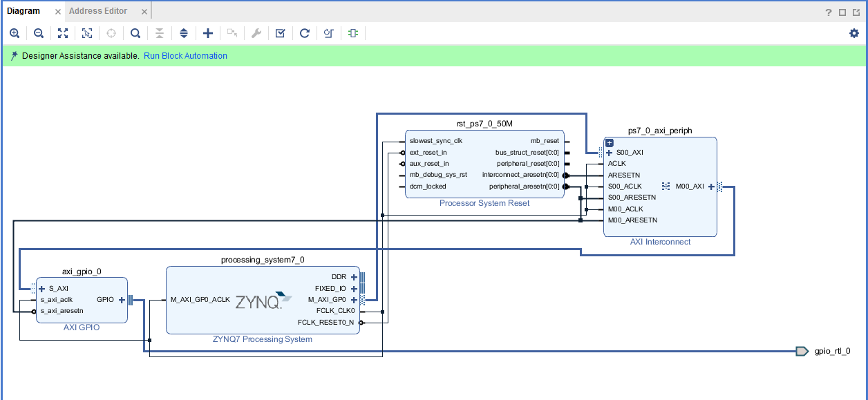
Task: Click the dcm_locked pin
Action: point(428,187)
